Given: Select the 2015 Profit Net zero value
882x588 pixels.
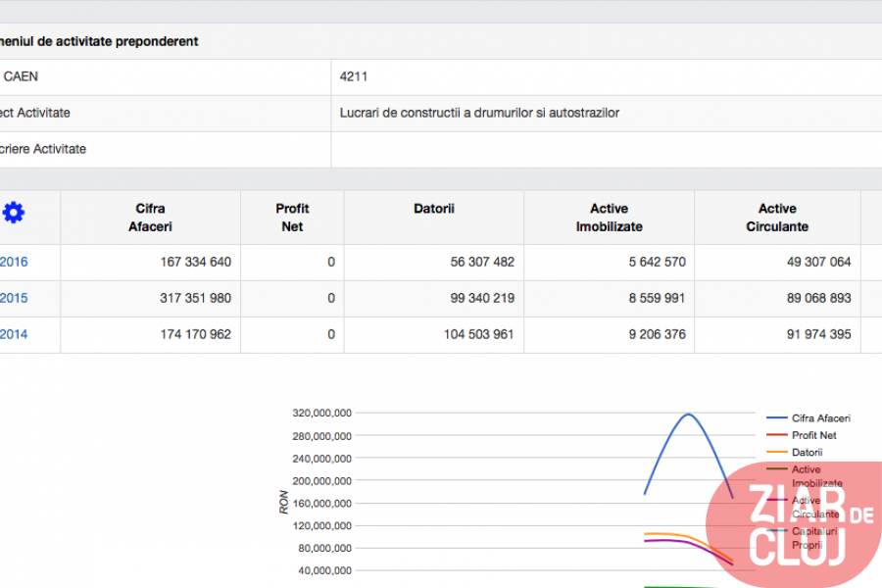Looking at the screenshot, I should 331,298.
